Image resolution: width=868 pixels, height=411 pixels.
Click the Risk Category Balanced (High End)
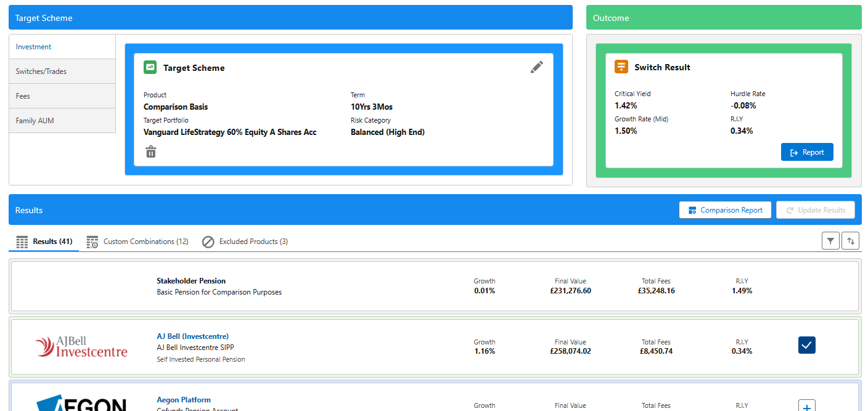click(x=388, y=132)
